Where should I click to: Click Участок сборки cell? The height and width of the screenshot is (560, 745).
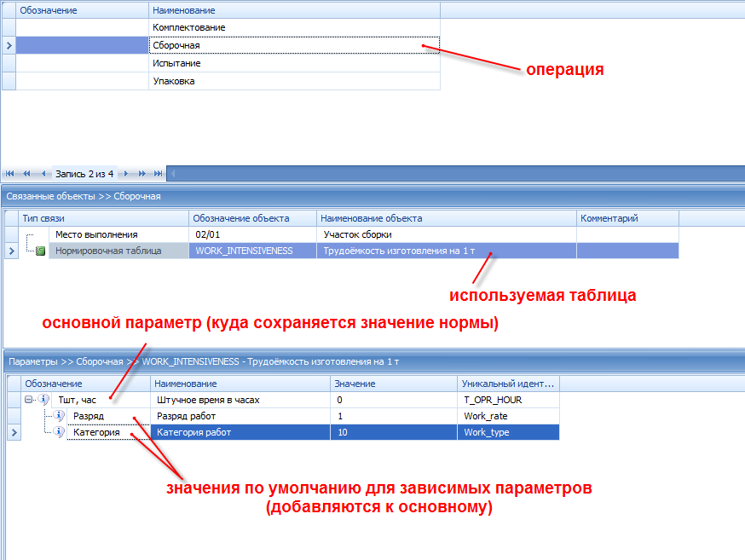pyautogui.click(x=447, y=234)
